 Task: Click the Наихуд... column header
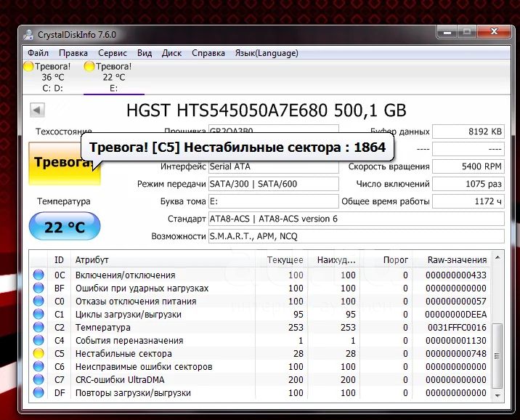coord(333,259)
